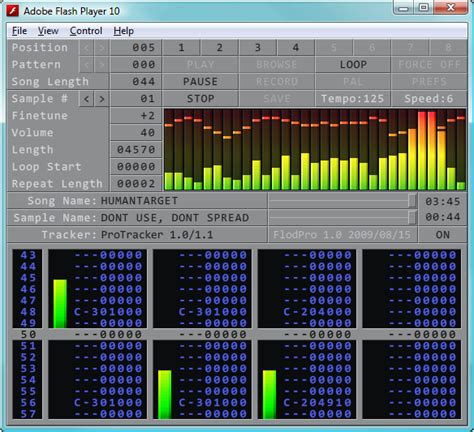The height and width of the screenshot is (432, 474).
Task: Click the Position value 005
Action: click(136, 48)
